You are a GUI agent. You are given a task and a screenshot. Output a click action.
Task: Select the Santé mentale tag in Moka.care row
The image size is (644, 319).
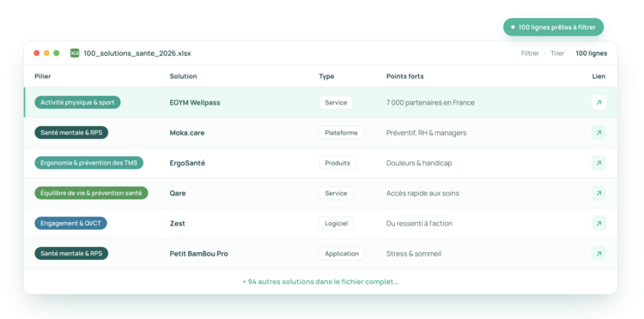tap(71, 133)
